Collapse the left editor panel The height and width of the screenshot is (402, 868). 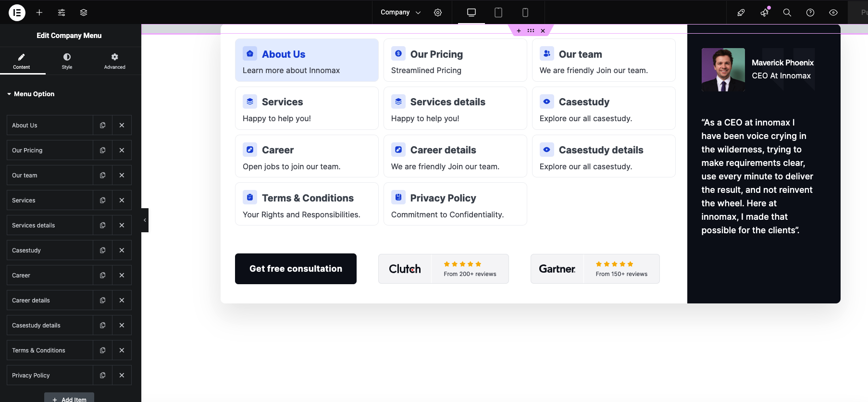tap(145, 220)
